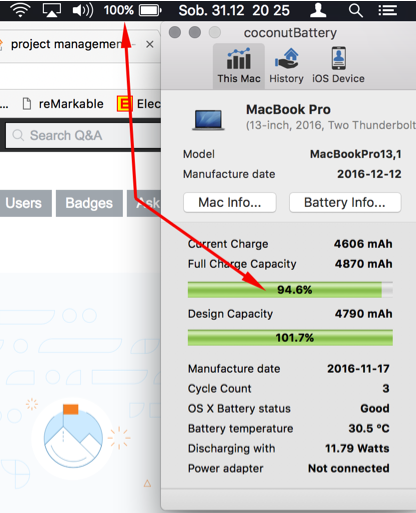Open the Badges page button
The image size is (416, 513).
(89, 203)
